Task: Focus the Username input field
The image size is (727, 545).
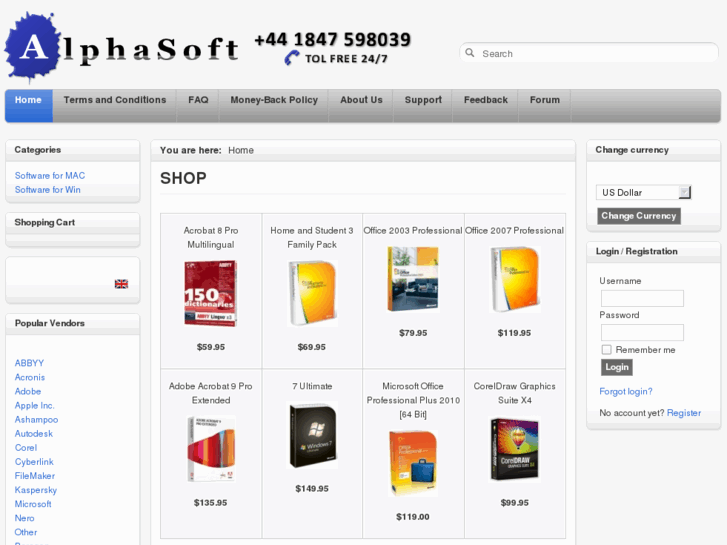Action: [642, 298]
